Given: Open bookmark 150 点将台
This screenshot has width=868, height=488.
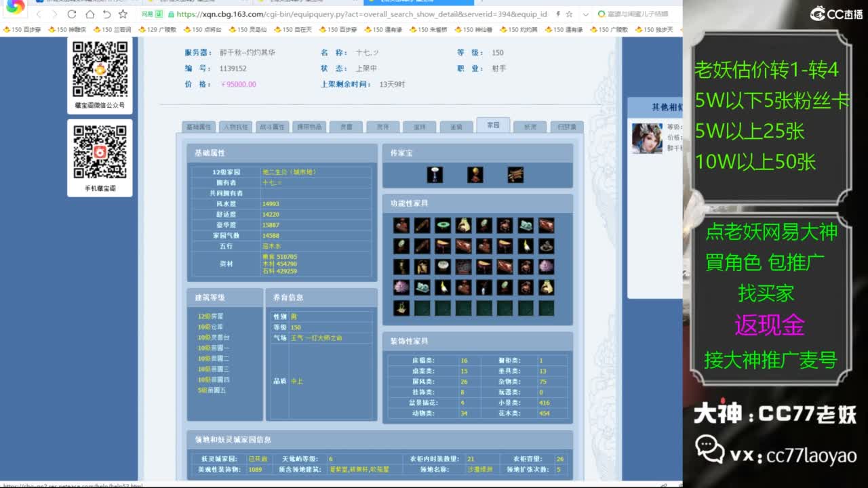Looking at the screenshot, I should click(x=202, y=30).
